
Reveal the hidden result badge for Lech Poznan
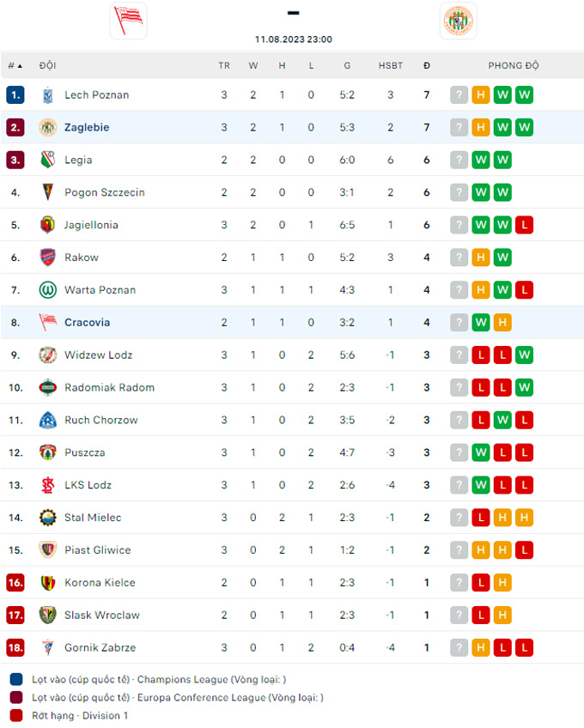pyautogui.click(x=459, y=94)
